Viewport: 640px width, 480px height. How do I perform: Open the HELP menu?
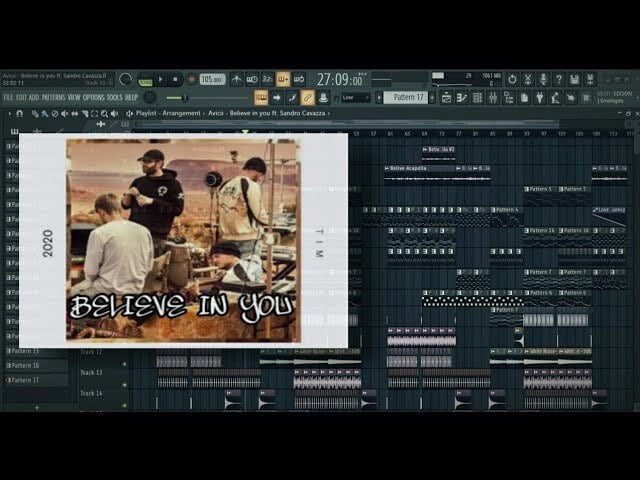coord(131,98)
